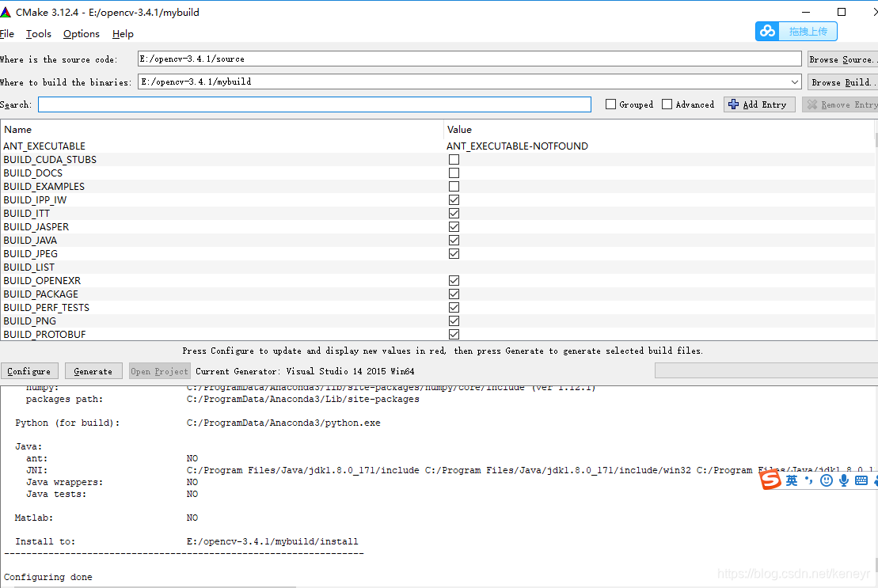The image size is (878, 588).
Task: Click the Open Project button
Action: pos(160,371)
